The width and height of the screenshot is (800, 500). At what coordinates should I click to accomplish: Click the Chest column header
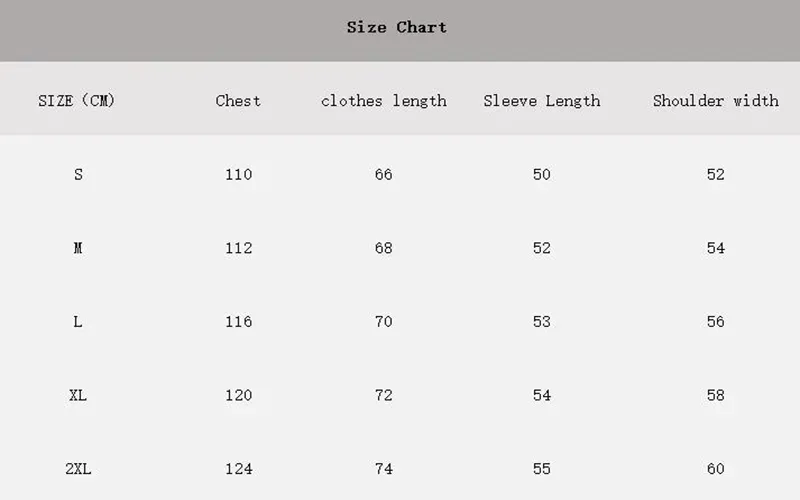point(238,101)
